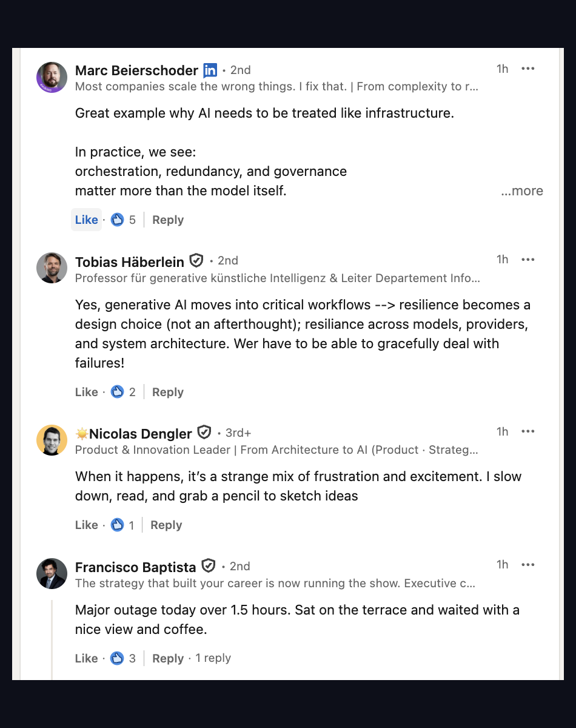Viewport: 576px width, 728px height.
Task: Toggle Like on Tobias Häberlein's comment
Action: pyautogui.click(x=86, y=392)
